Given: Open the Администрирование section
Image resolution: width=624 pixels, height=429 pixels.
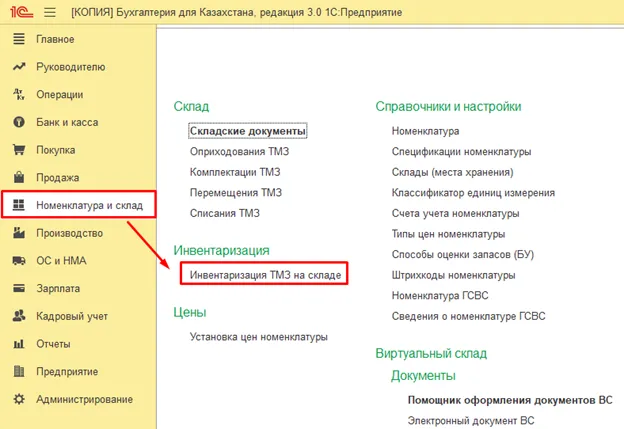Looking at the screenshot, I should (x=85, y=399).
